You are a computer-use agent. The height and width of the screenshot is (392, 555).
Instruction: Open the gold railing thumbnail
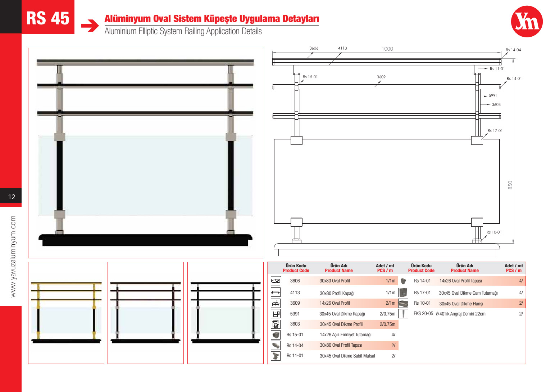[x=66, y=313]
